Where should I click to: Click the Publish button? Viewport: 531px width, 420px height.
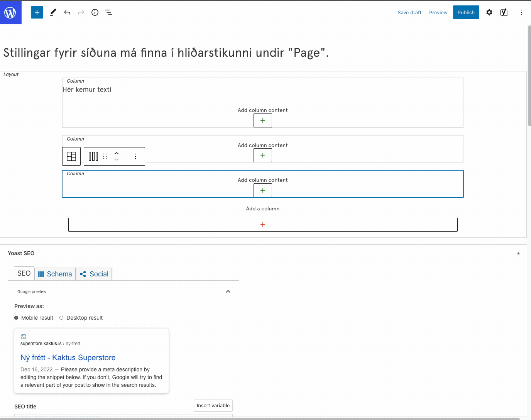tap(466, 12)
